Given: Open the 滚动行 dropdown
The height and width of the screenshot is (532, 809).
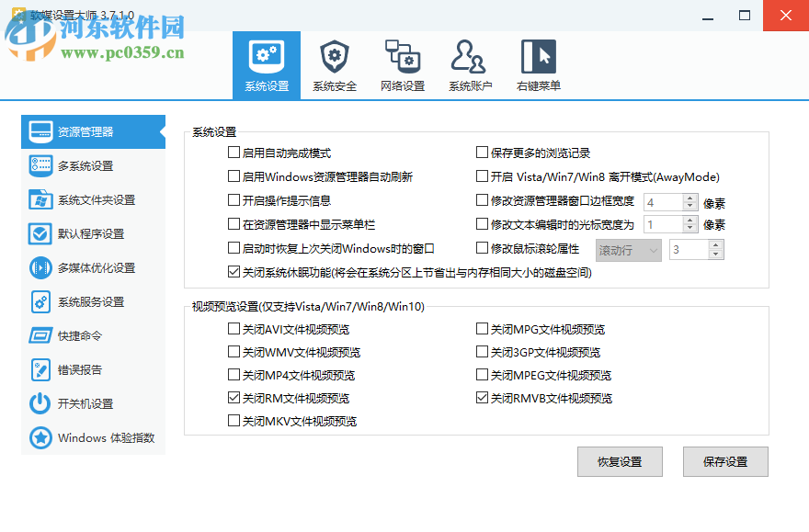Looking at the screenshot, I should tap(628, 249).
